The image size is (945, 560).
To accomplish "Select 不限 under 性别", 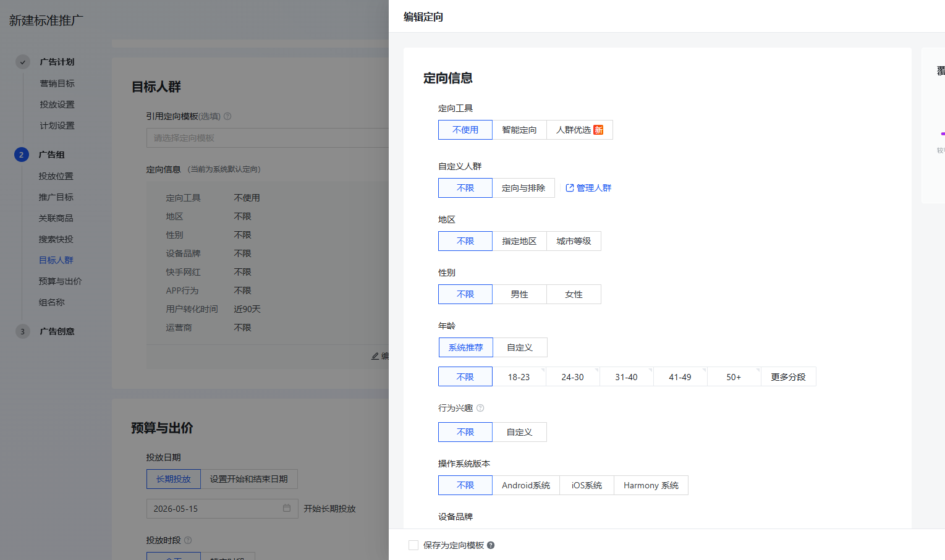I will point(465,294).
